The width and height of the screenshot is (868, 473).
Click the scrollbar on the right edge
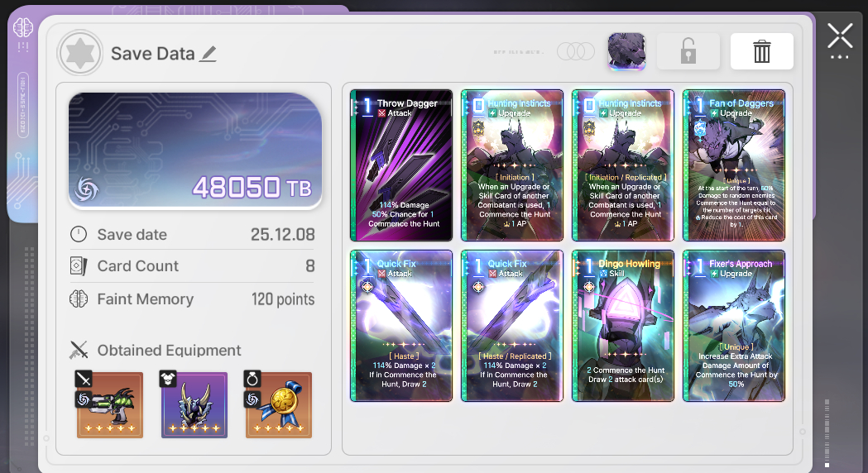827,432
